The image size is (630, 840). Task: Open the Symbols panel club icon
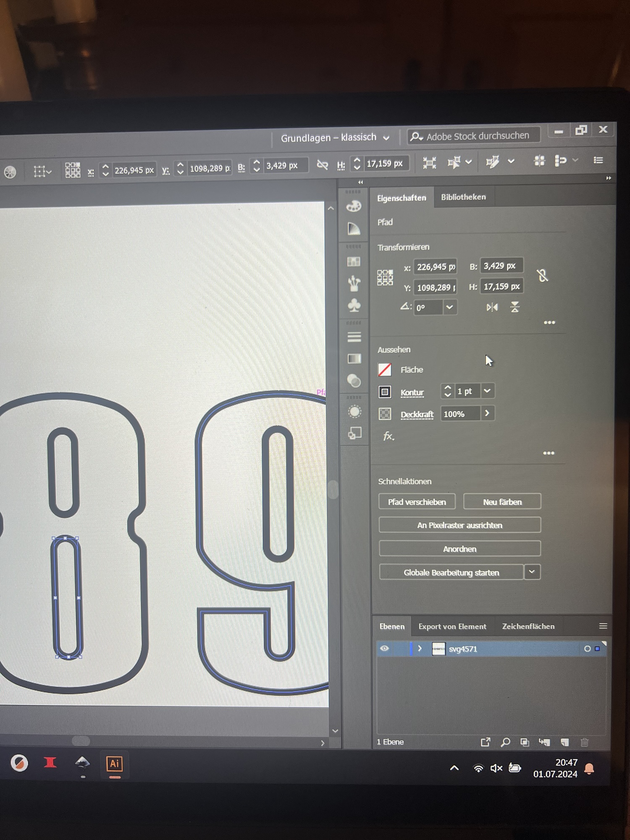coord(354,305)
